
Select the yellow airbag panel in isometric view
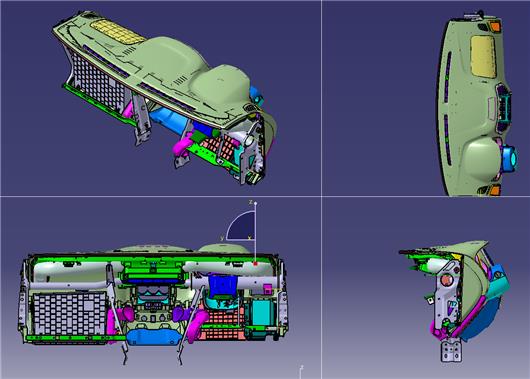[x=118, y=32]
